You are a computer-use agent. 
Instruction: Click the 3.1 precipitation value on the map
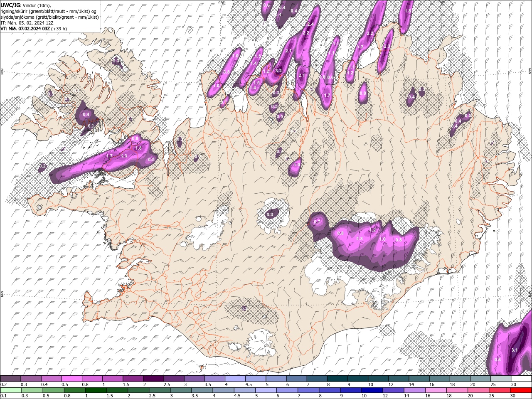coord(514,350)
